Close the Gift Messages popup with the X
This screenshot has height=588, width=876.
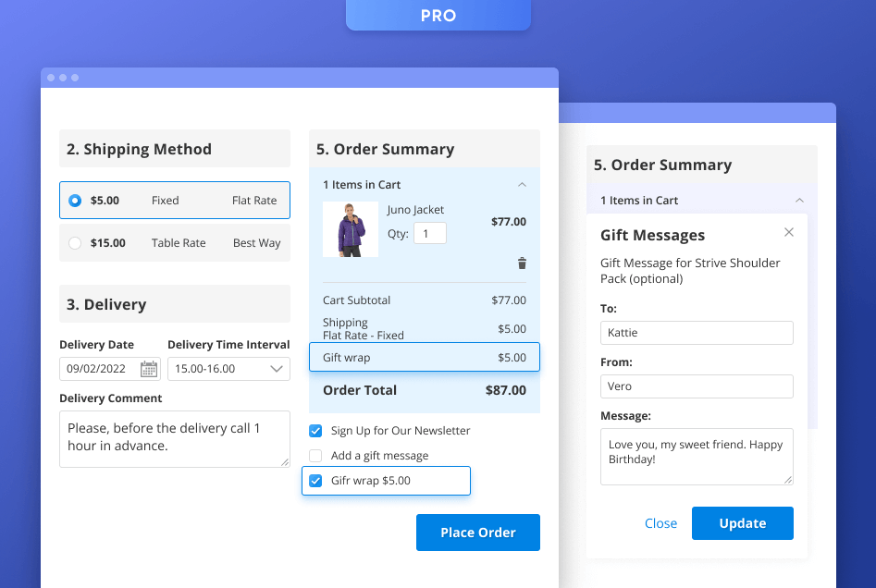coord(788,232)
